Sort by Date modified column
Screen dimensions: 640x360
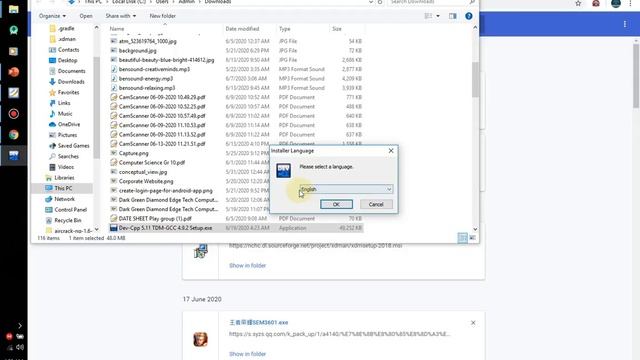(x=242, y=29)
